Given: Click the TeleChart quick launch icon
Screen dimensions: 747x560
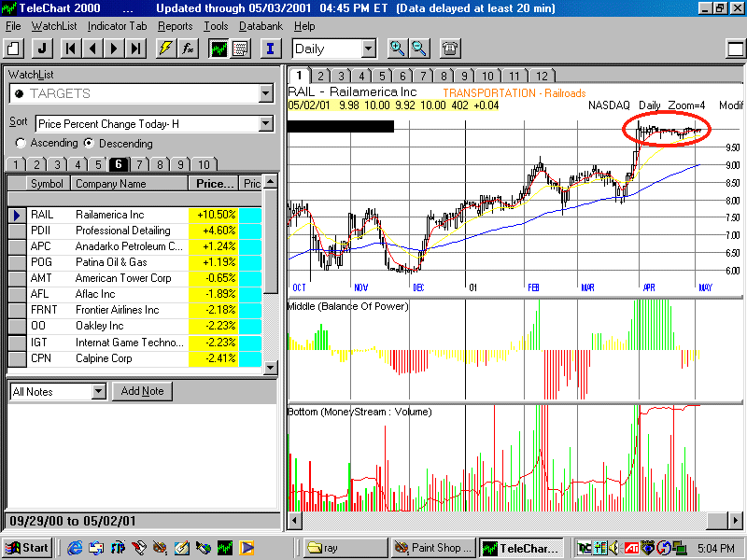Looking at the screenshot, I should [225, 548].
